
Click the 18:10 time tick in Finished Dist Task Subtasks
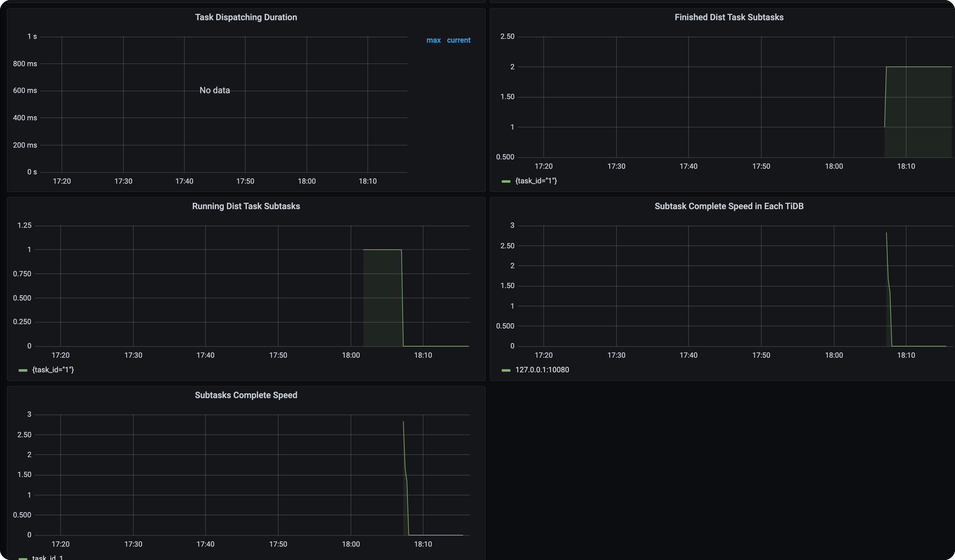907,166
